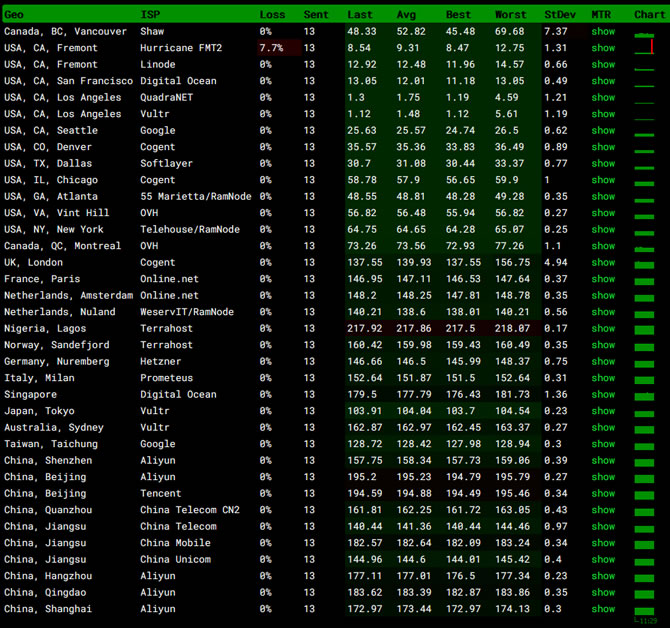Open MTR for Japan Tokyo Vultr
Image resolution: width=670 pixels, height=628 pixels.
point(603,411)
